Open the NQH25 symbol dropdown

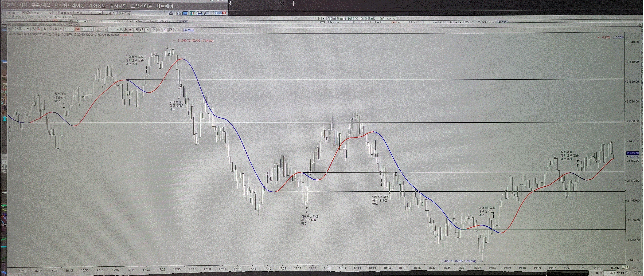click(27, 29)
